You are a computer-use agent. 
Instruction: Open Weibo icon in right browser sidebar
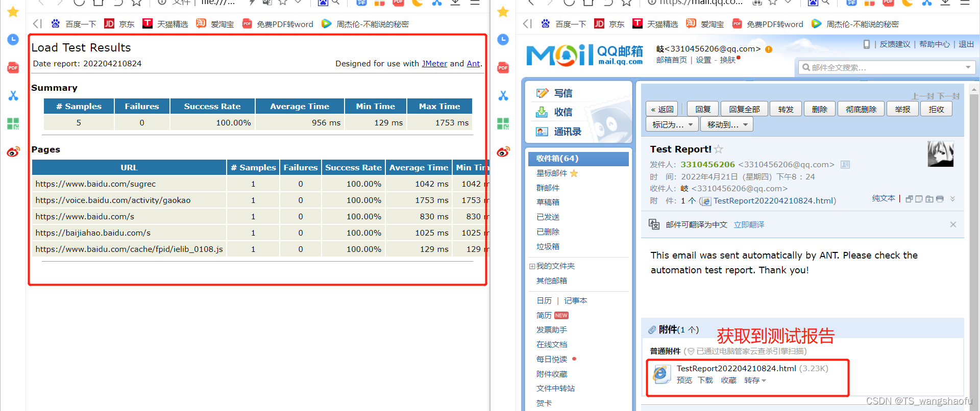(503, 151)
